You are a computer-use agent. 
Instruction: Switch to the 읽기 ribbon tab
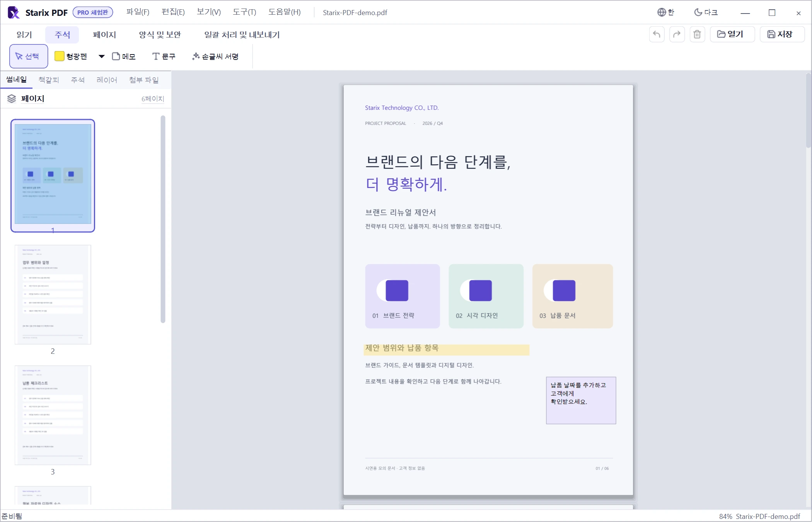click(x=24, y=35)
